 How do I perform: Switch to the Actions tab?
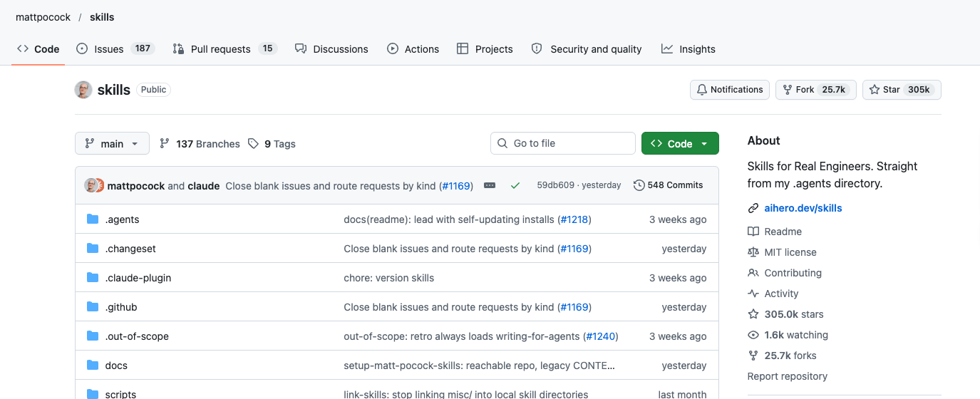coord(413,49)
